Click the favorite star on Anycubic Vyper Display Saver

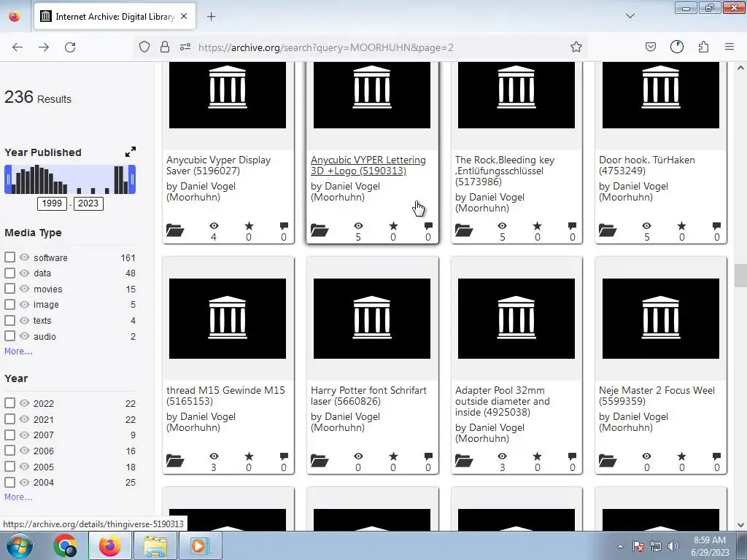[249, 226]
